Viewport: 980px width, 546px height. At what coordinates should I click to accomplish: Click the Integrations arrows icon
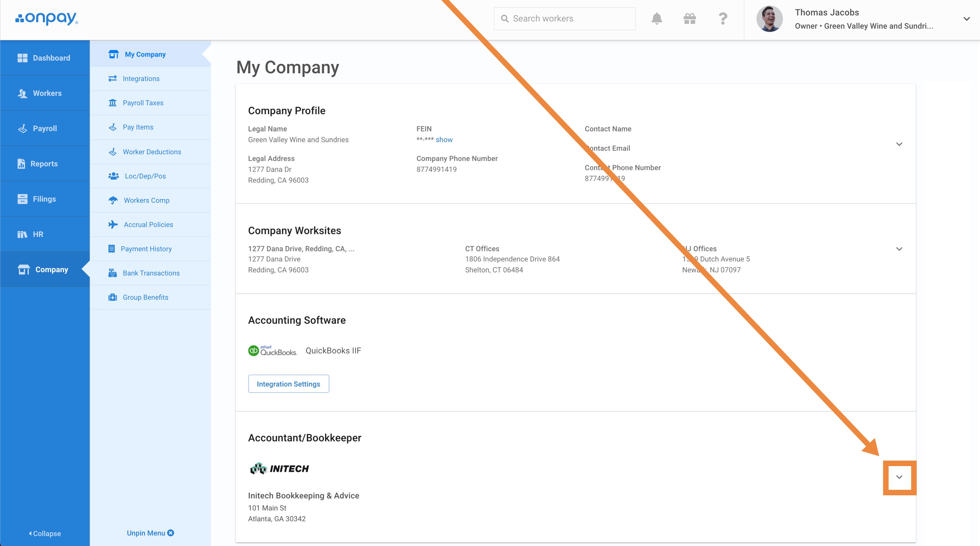113,79
